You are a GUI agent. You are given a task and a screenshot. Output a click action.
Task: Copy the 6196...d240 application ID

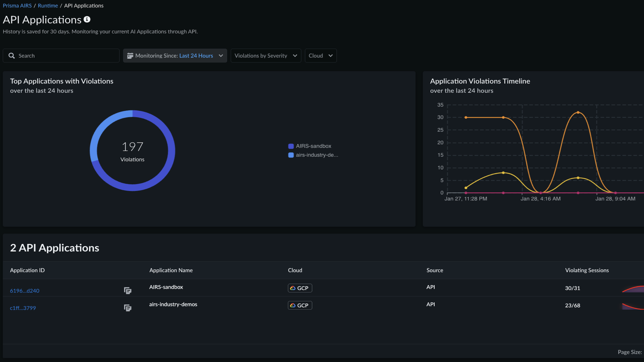pos(127,290)
